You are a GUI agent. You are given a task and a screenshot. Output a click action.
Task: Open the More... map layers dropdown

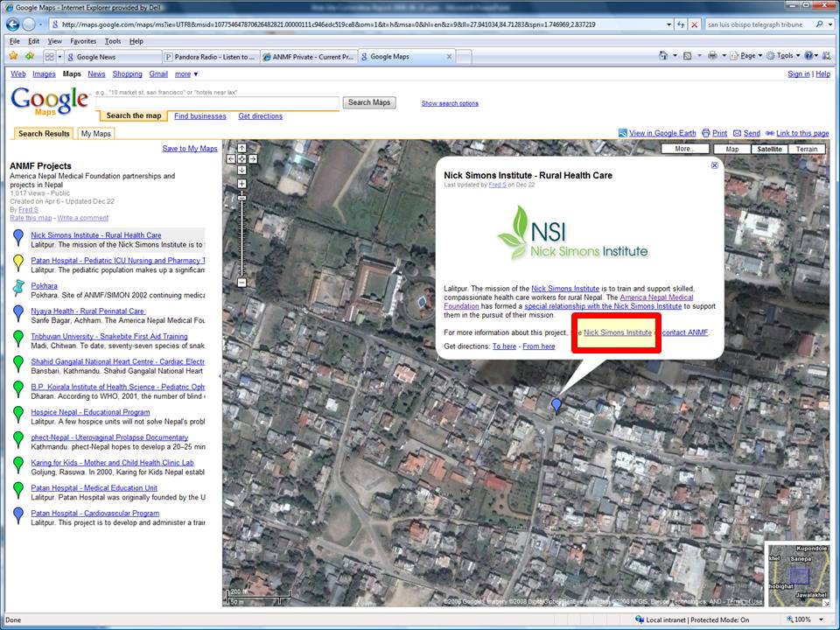click(684, 150)
